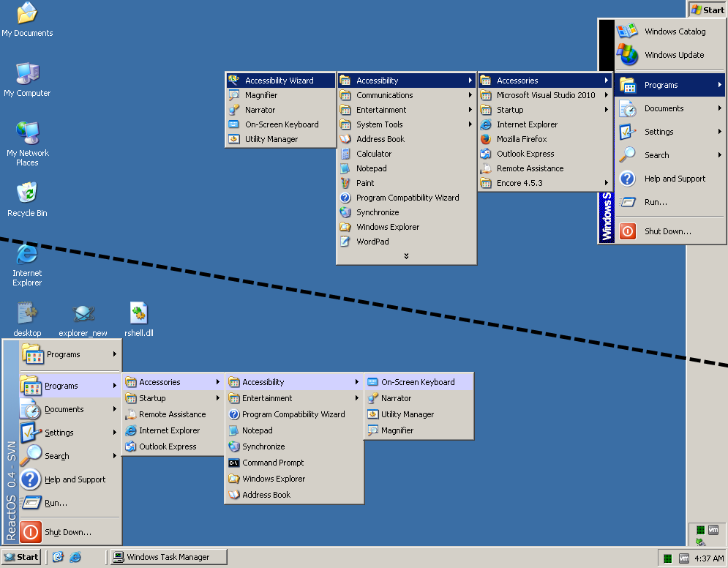Screen dimensions: 728x568
Task: Launch Command Prompt from ReactOS Accessories
Action: (294, 463)
